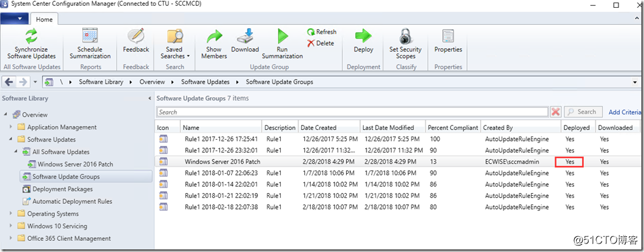This screenshot has width=644, height=252.
Task: Select the Home ribbon tab
Action: [x=44, y=20]
